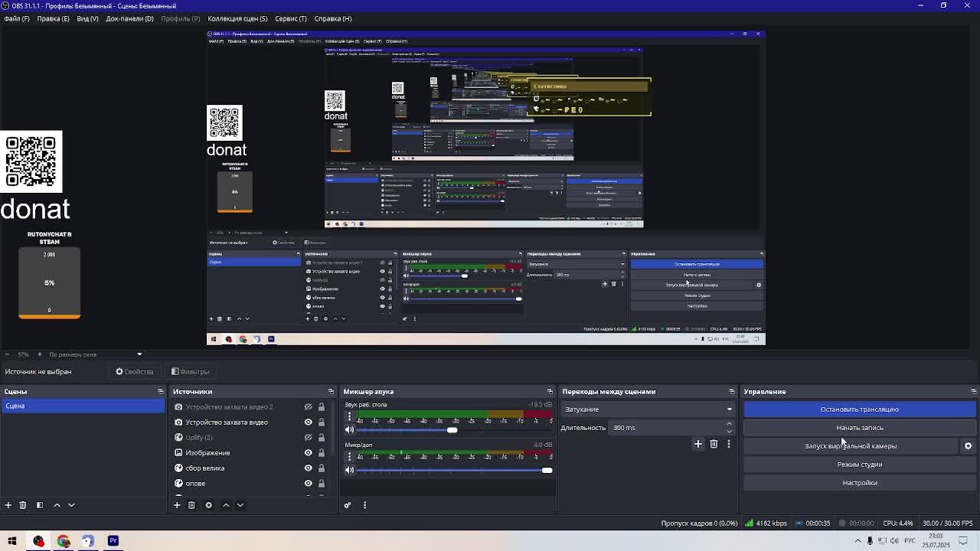980x551 pixels.
Task: Unlock the сбор велика source
Action: [x=322, y=468]
